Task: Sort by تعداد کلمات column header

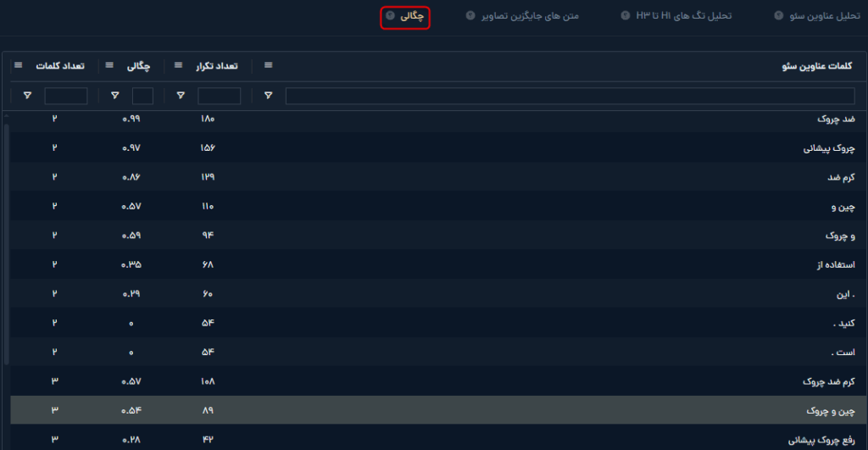Action: [x=58, y=65]
